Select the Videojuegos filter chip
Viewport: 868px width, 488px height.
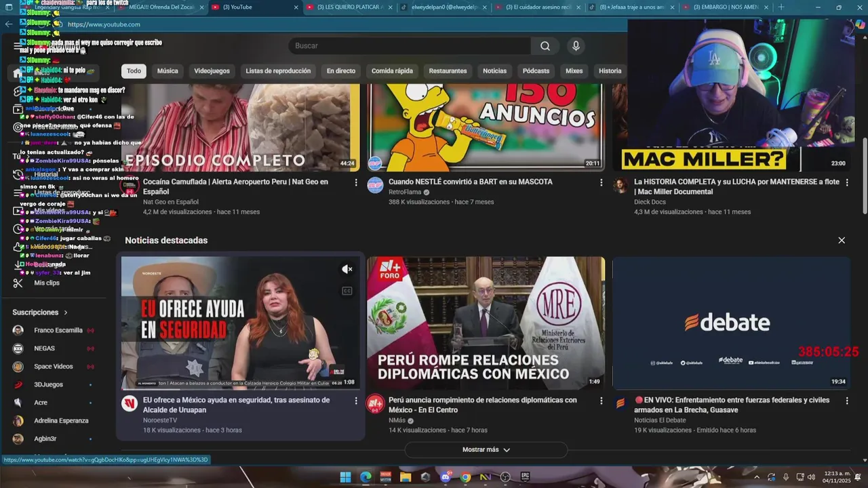pos(212,71)
